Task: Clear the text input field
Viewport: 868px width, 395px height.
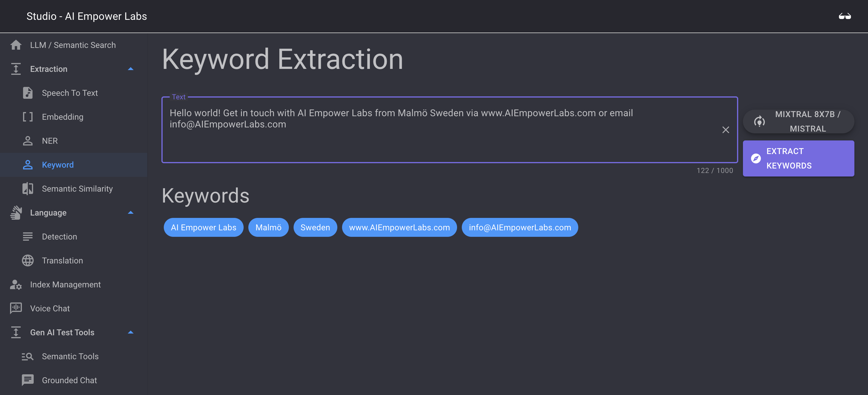Action: pyautogui.click(x=725, y=129)
